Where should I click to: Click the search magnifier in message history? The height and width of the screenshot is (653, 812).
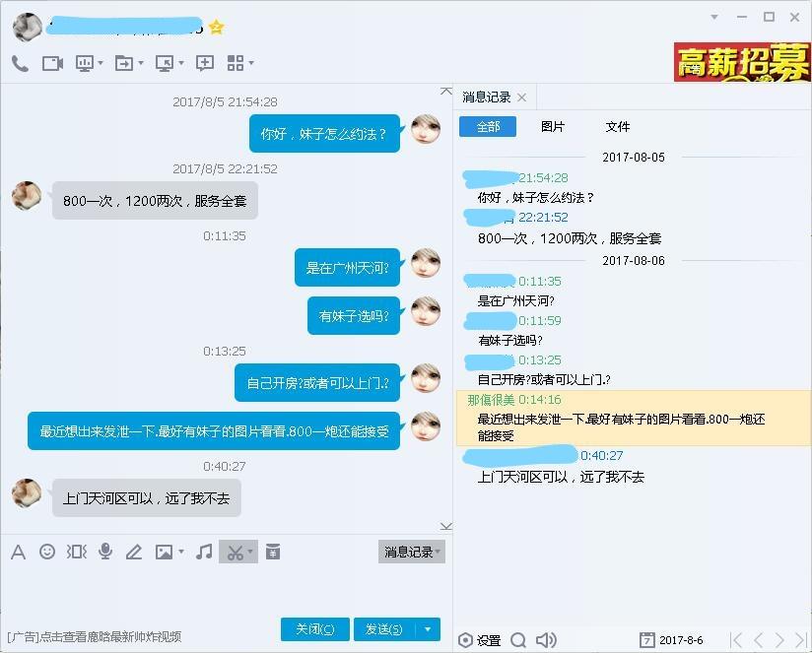pos(518,640)
